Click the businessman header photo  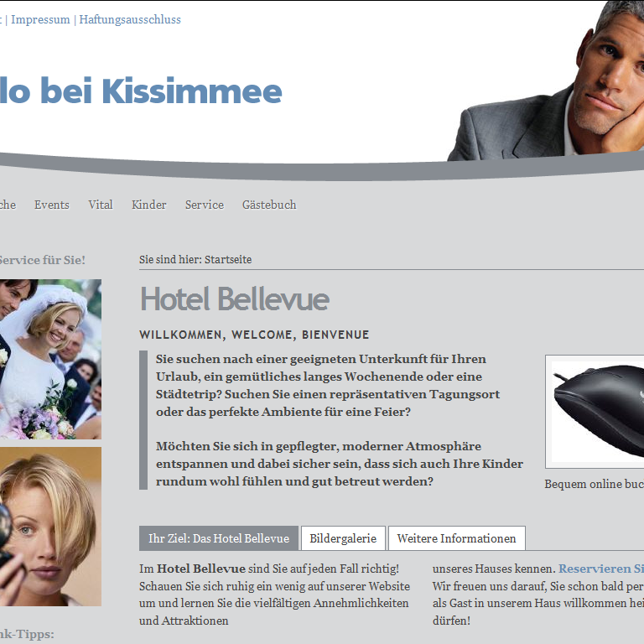pyautogui.click(x=546, y=80)
